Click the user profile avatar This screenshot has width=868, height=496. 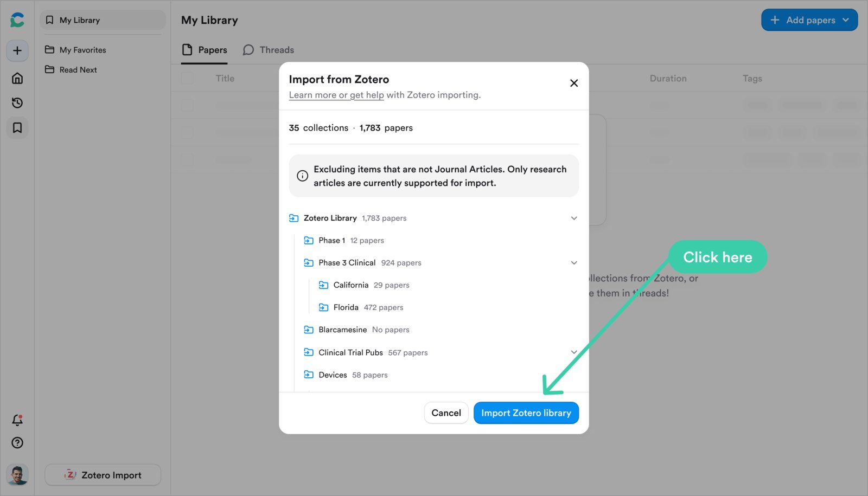pyautogui.click(x=17, y=475)
